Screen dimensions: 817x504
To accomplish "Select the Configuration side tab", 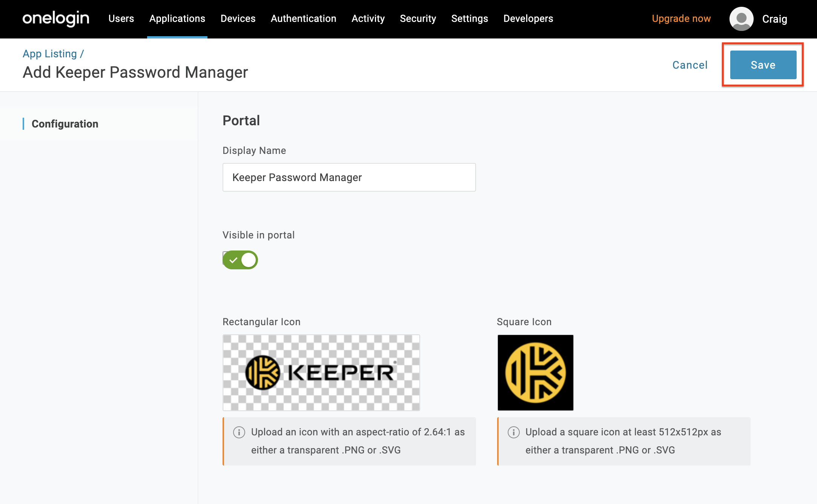I will 99,124.
